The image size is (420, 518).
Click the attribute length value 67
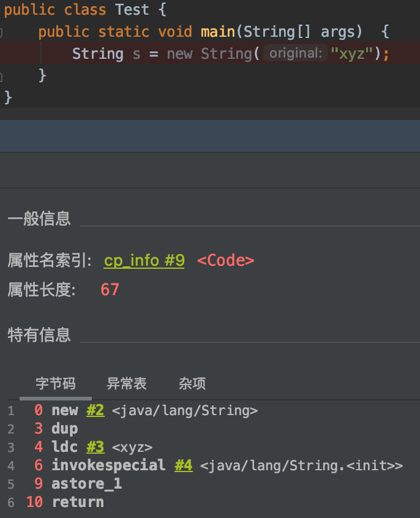[x=109, y=289]
